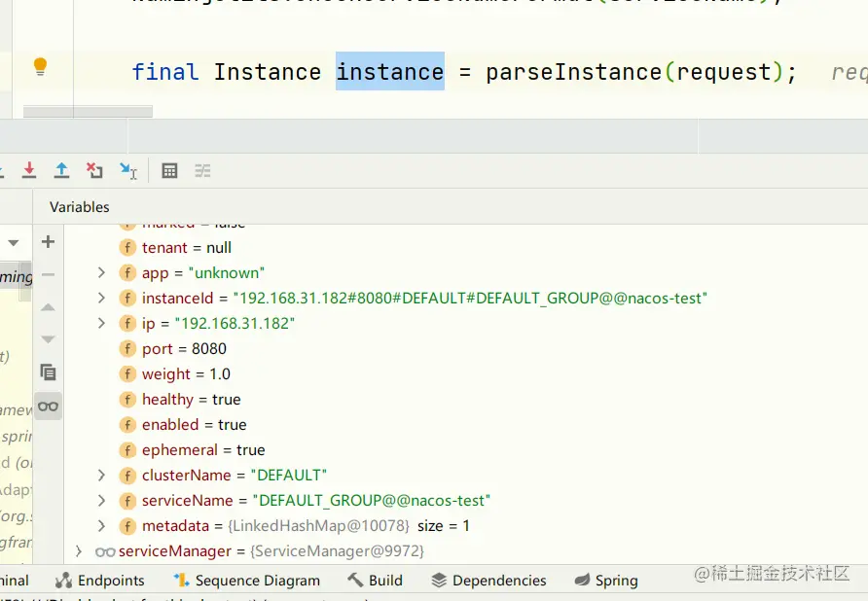Click the field icon beside port
The width and height of the screenshot is (868, 601).
pos(127,349)
